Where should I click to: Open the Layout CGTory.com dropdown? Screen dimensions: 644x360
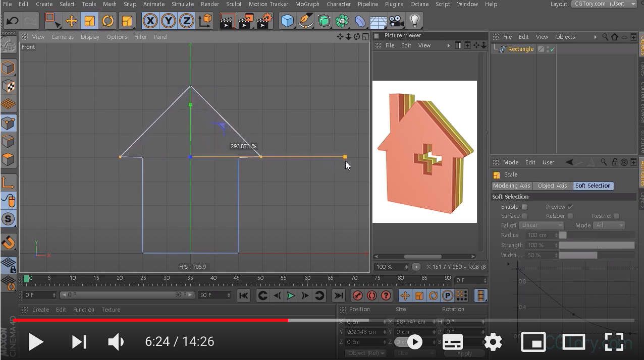(604, 4)
